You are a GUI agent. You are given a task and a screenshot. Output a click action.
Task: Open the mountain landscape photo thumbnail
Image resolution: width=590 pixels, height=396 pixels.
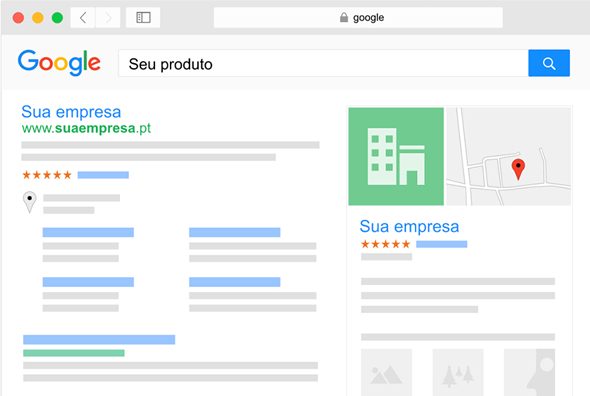coord(386,372)
